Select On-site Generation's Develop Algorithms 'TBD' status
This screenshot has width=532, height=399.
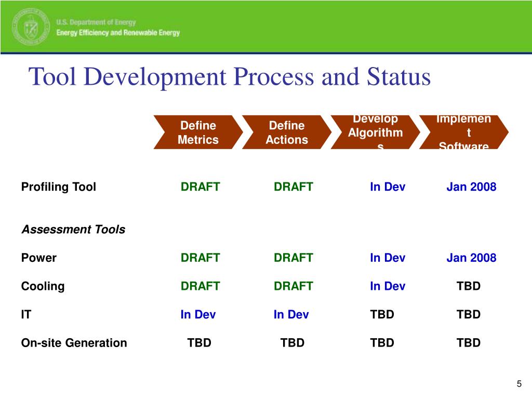[x=382, y=343]
